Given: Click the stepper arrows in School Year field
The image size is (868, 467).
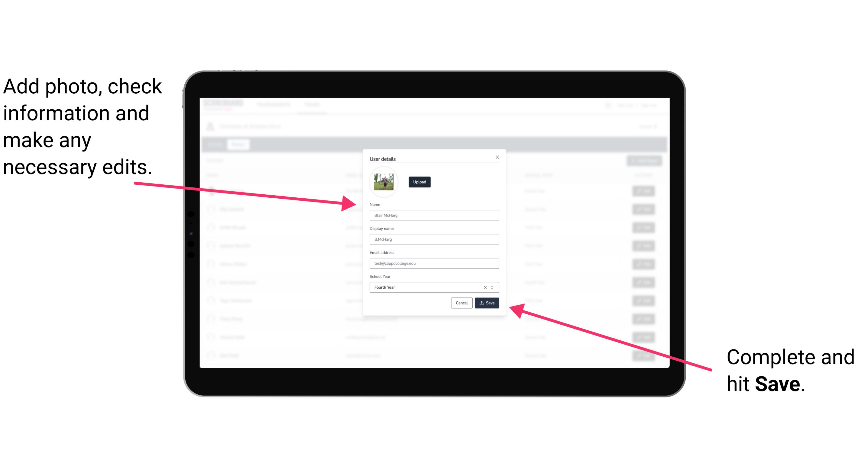Looking at the screenshot, I should (x=493, y=287).
